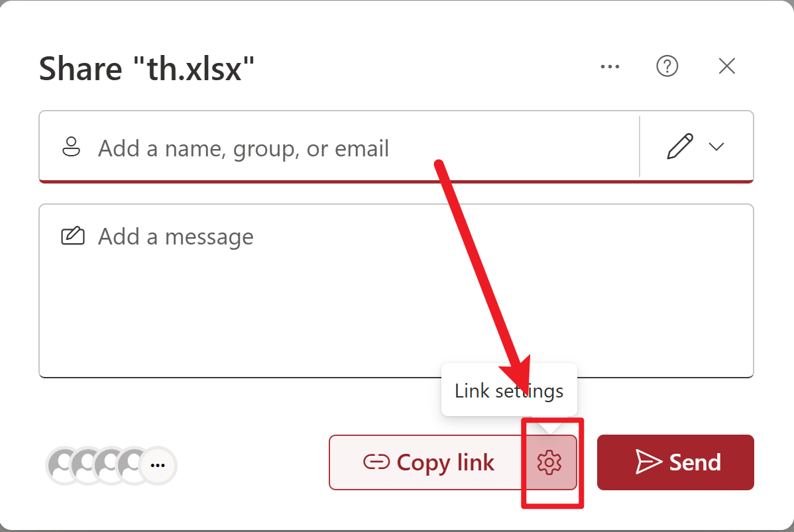Open the more options ellipsis beside help
The height and width of the screenshot is (532, 794).
tap(610, 66)
